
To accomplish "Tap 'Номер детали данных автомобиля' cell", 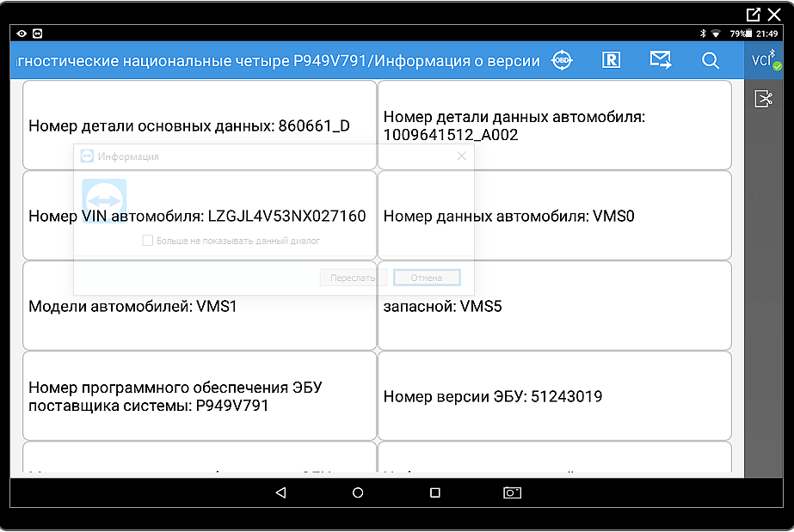I will coord(554,125).
